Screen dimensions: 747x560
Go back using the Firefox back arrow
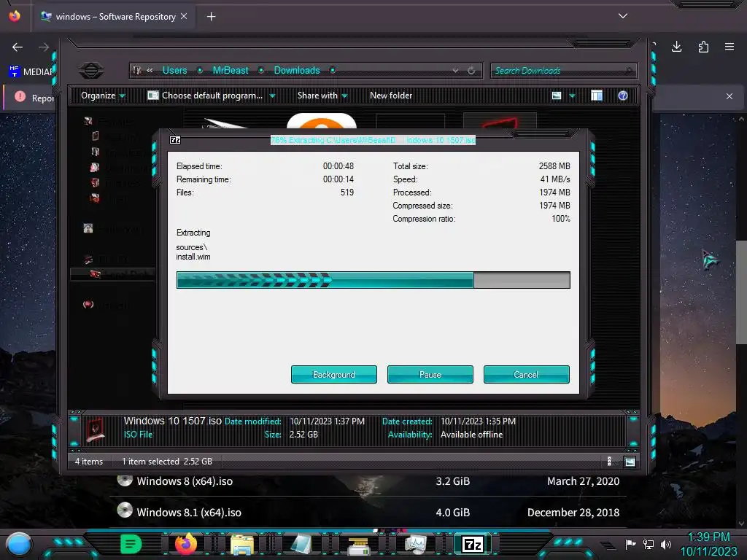(x=18, y=47)
